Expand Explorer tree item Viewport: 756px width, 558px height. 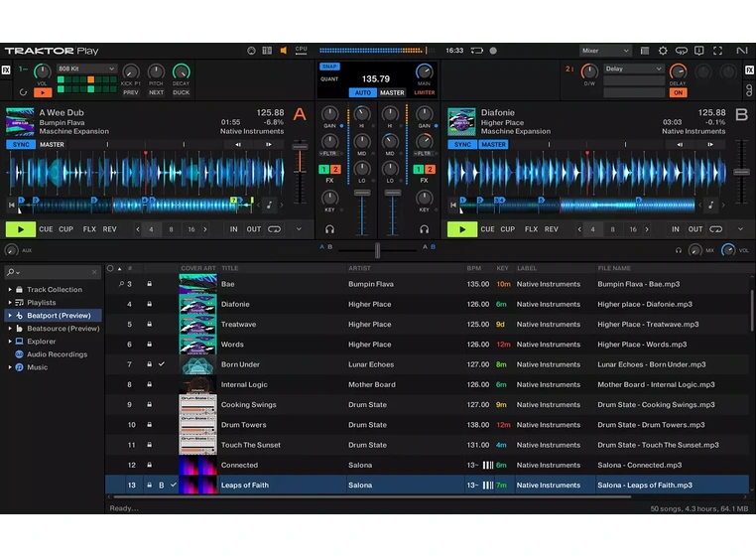10,342
